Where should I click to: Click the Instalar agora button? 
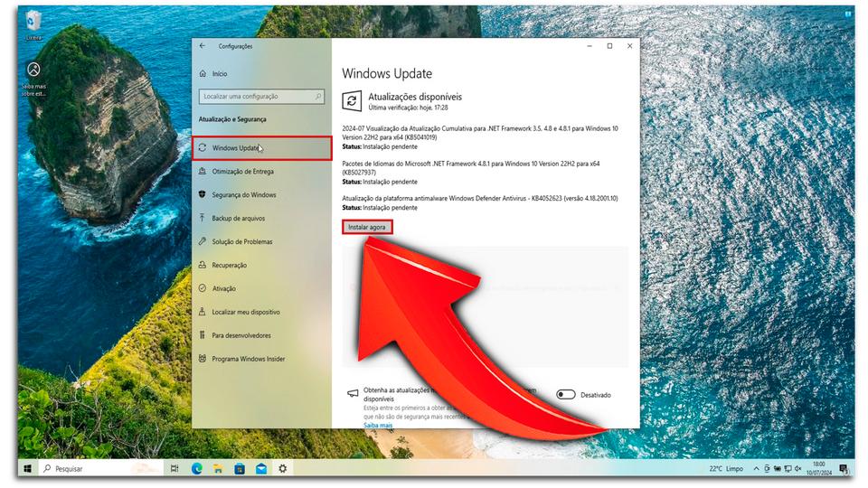(x=367, y=227)
